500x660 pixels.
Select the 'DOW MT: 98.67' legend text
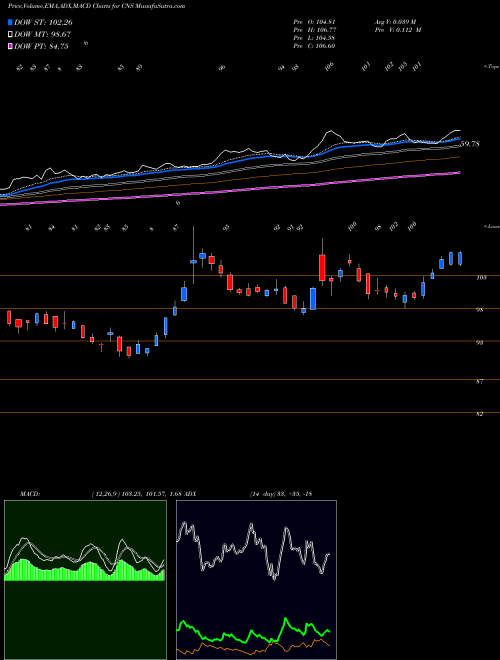click(43, 35)
